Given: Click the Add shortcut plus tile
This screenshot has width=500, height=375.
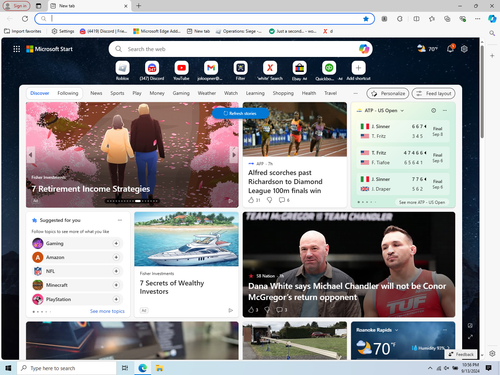Looking at the screenshot, I should click(358, 68).
